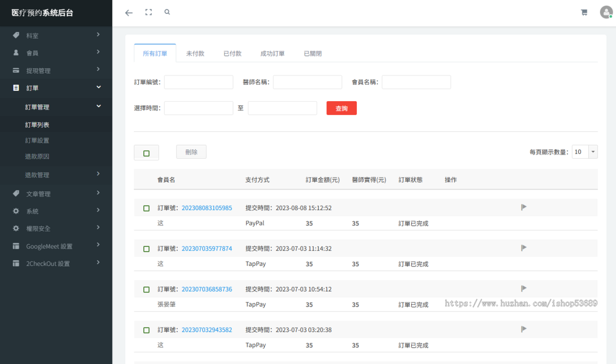Click the 2CheckOut 設置 table icon

point(16,263)
